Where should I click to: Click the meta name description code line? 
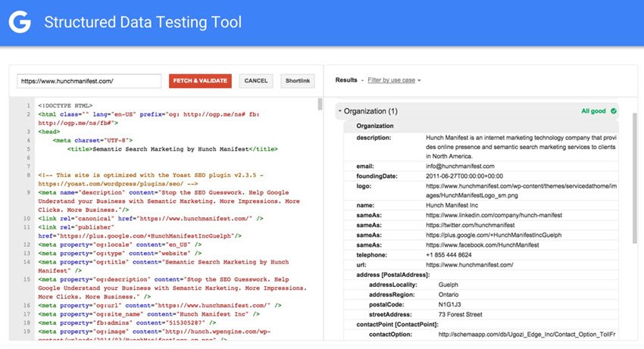169,201
